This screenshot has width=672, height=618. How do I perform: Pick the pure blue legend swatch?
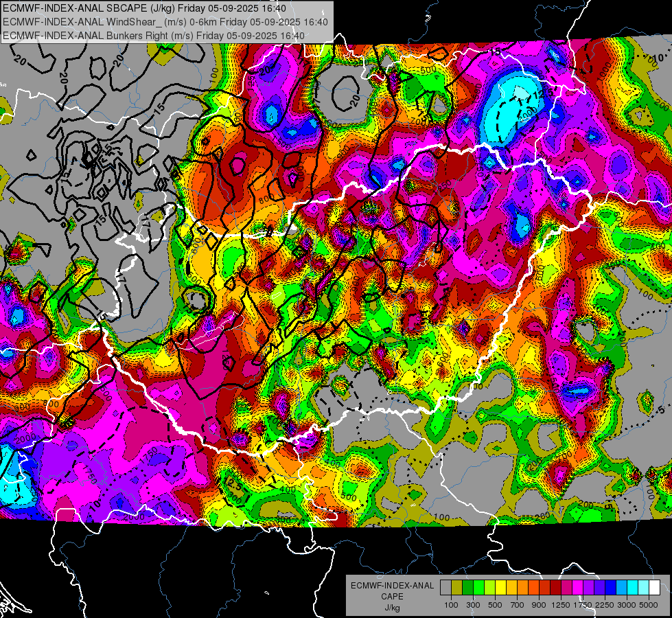coord(610,588)
